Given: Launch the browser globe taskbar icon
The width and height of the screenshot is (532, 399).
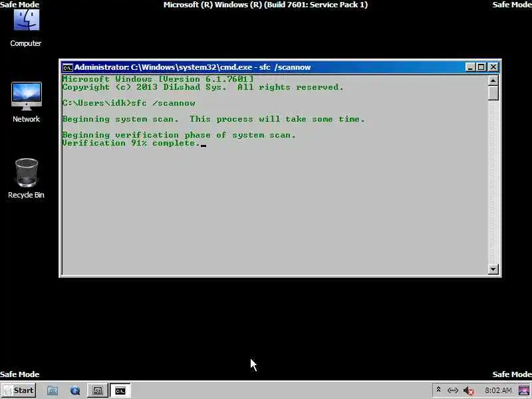Looking at the screenshot, I should point(75,390).
